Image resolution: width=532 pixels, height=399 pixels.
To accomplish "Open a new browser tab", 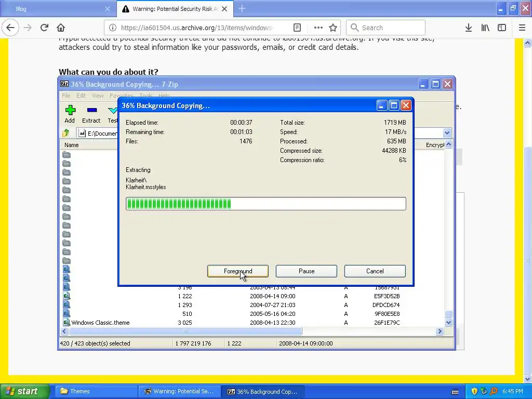I will pos(242,9).
